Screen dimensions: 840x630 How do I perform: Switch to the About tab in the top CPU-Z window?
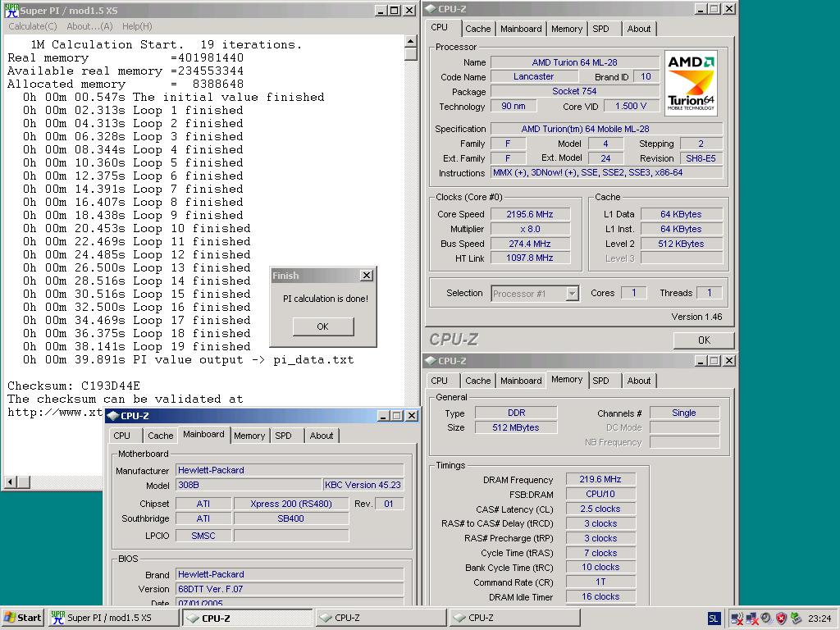[x=639, y=29]
